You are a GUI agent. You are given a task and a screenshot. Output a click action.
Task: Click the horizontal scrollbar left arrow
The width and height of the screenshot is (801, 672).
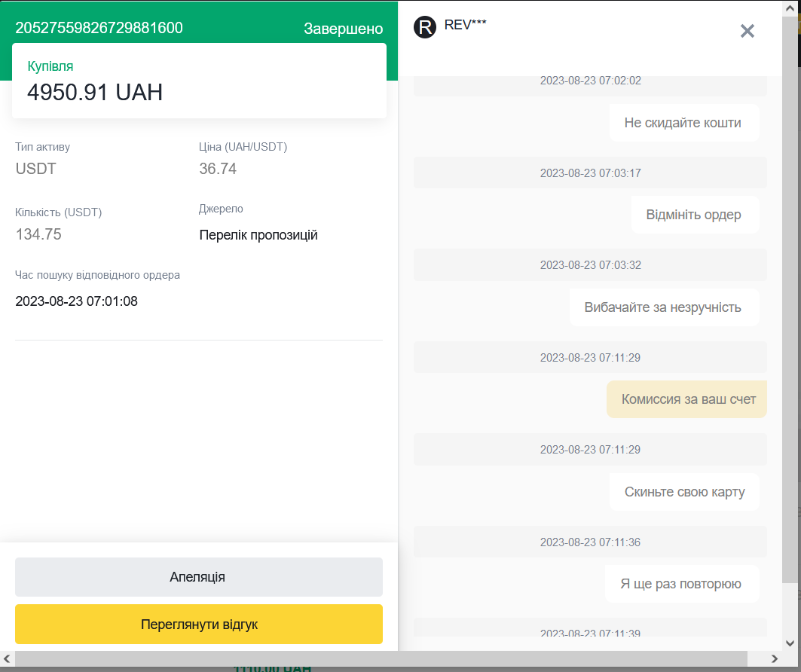coord(7,658)
